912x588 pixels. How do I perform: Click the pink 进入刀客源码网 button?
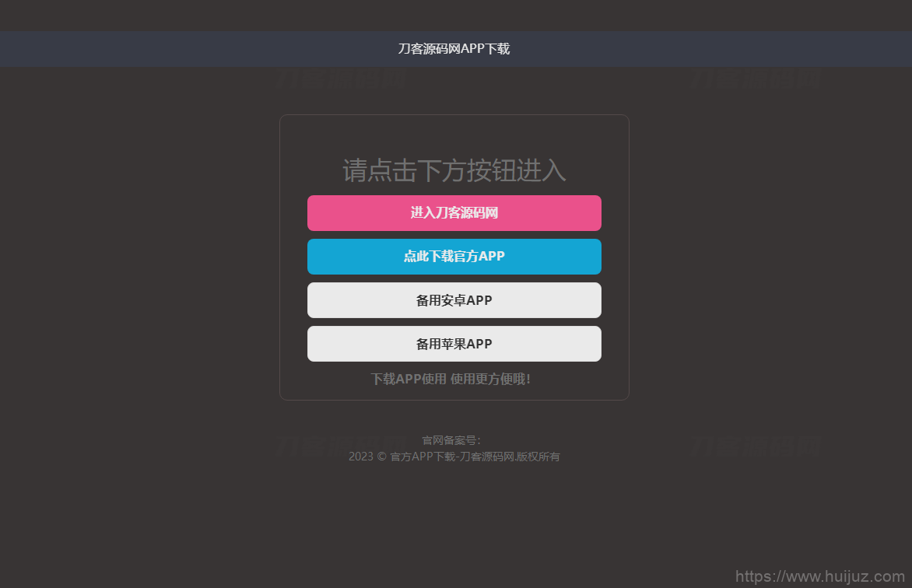coord(454,213)
